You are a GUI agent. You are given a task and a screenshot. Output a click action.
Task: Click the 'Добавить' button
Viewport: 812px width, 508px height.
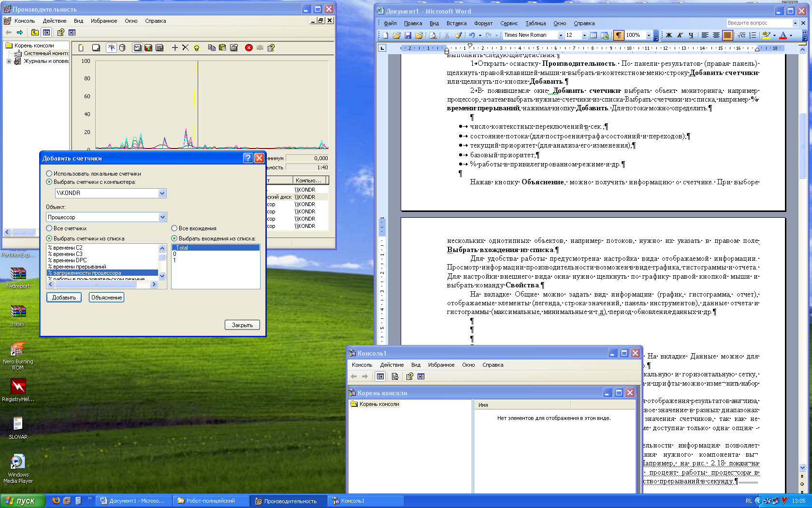pos(64,298)
